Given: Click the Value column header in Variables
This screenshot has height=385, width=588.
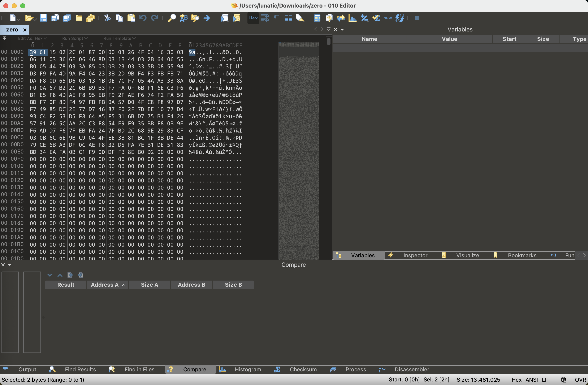Looking at the screenshot, I should (449, 39).
